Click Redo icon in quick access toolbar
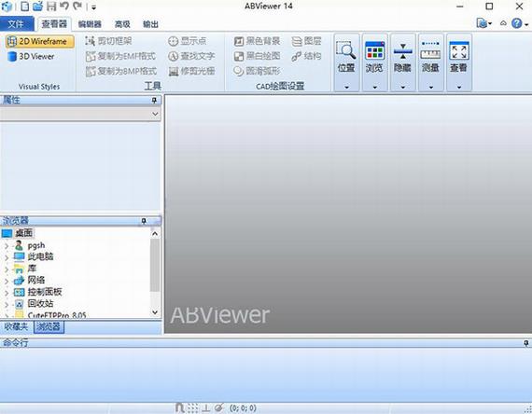Screen dimensions: 532x414 click(x=77, y=6)
